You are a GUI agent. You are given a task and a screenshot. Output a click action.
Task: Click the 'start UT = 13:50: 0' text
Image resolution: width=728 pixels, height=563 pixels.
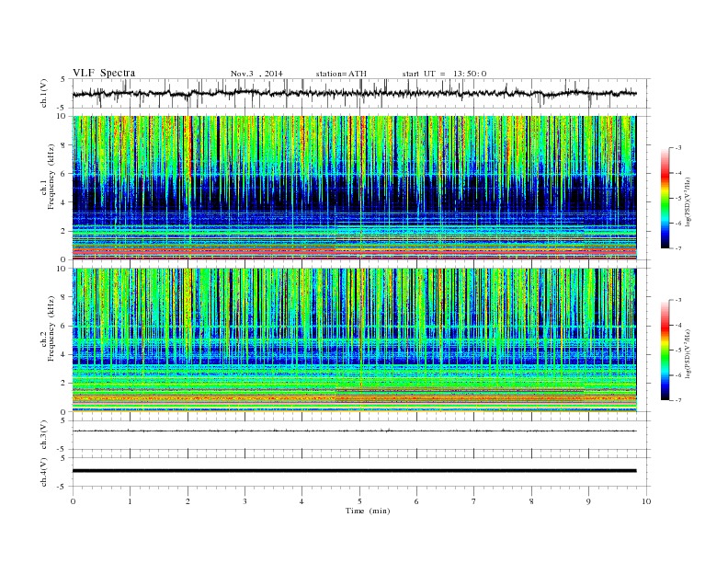[444, 74]
